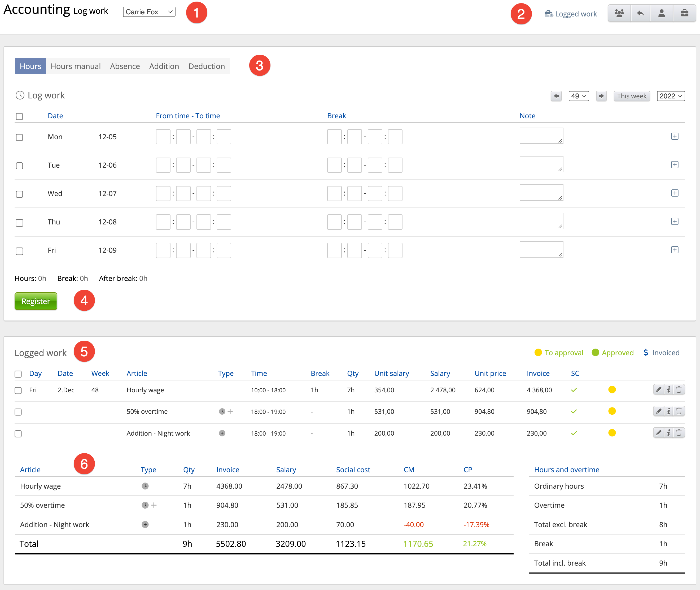Click the single person icon in header
700x590 pixels.
(x=661, y=13)
